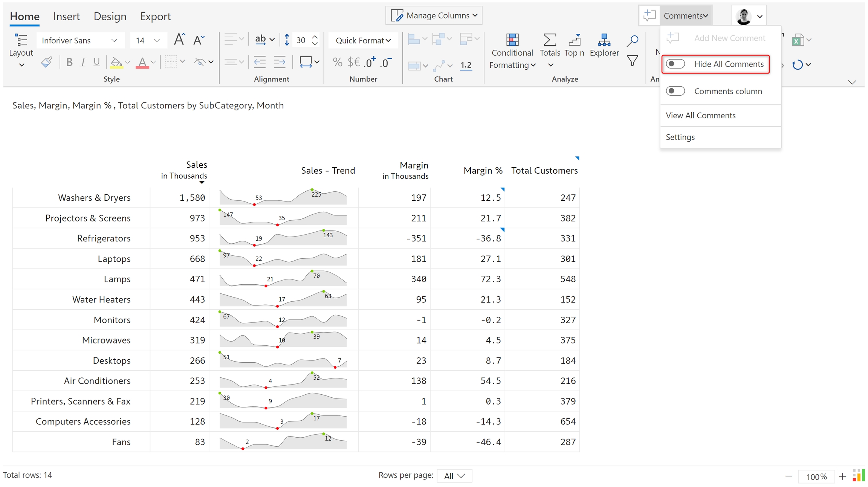
Task: Switch to the Insert tab
Action: [x=66, y=16]
